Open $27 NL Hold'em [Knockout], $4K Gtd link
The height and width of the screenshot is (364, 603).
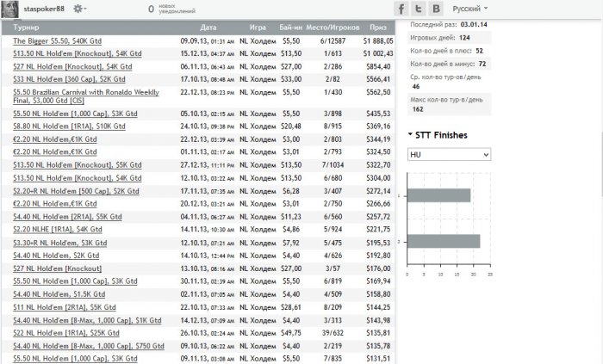pos(72,66)
